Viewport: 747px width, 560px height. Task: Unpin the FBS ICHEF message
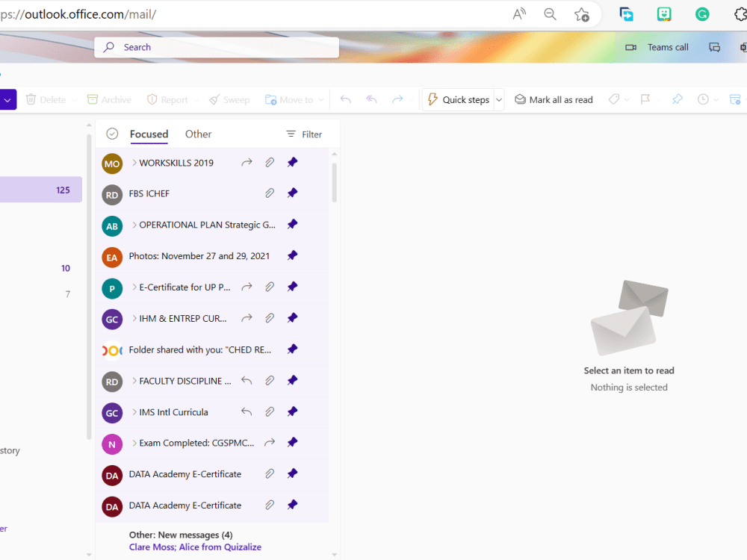293,193
